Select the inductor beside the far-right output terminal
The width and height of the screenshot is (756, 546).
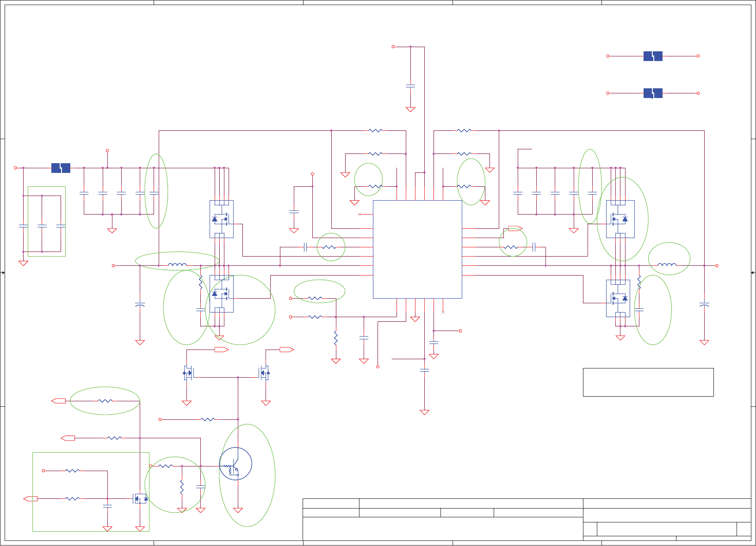coord(667,265)
